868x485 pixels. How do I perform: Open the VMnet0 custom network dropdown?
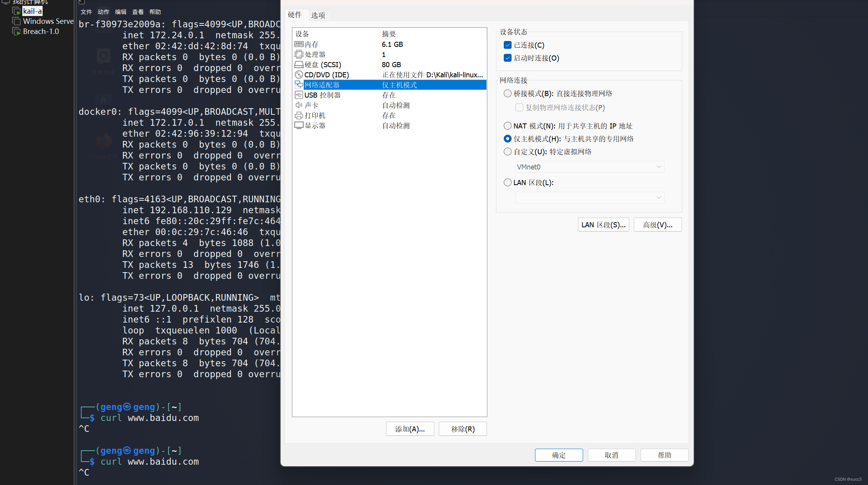pos(589,167)
